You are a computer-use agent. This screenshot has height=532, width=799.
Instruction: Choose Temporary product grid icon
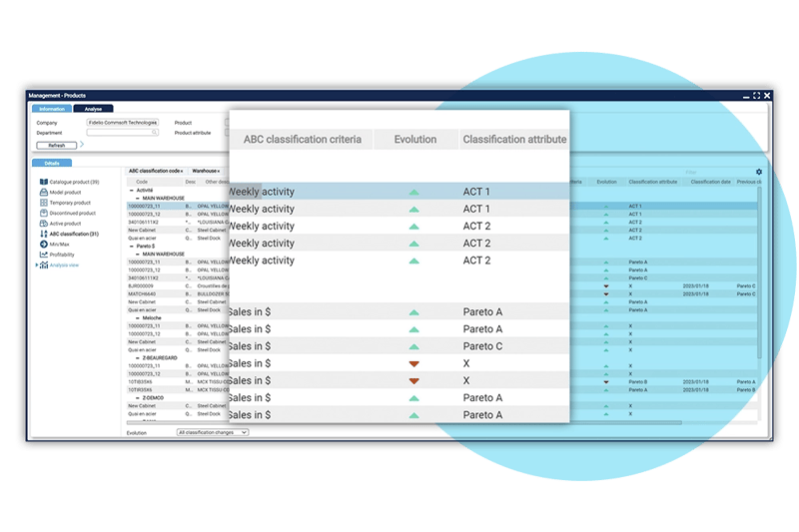[x=44, y=203]
